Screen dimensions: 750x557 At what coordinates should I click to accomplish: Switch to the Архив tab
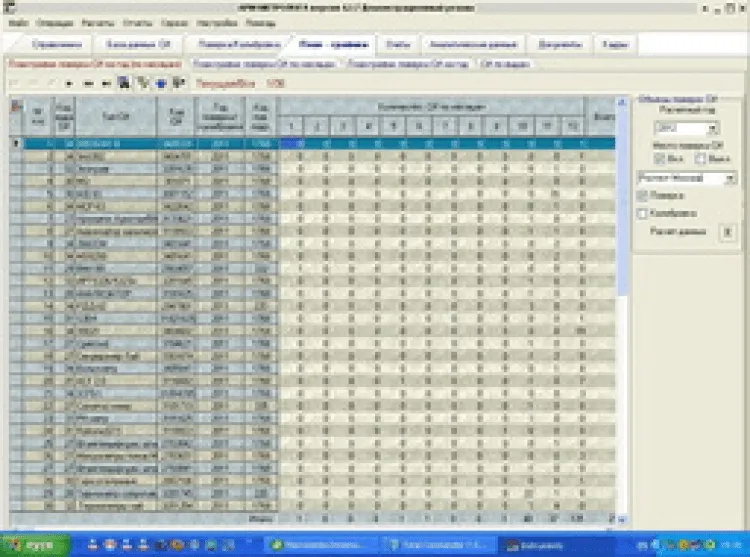pyautogui.click(x=615, y=44)
